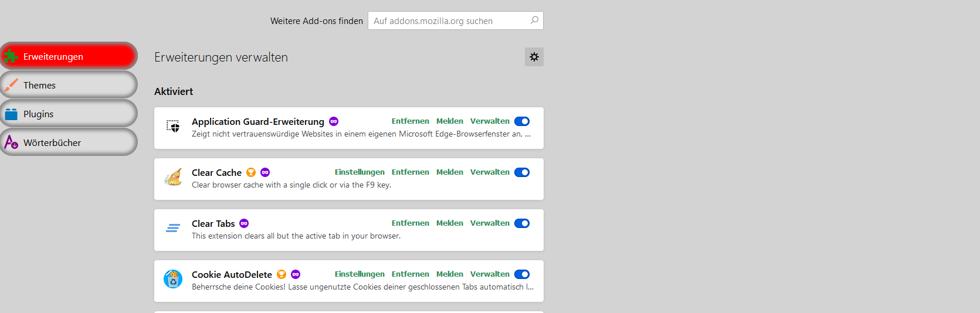Click Melden for Application Guard extension

449,121
